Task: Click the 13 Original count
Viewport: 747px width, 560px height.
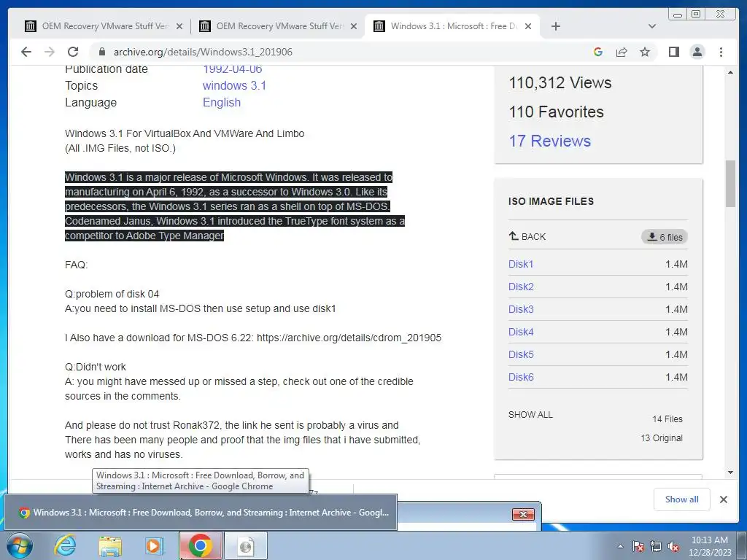Action: [662, 438]
